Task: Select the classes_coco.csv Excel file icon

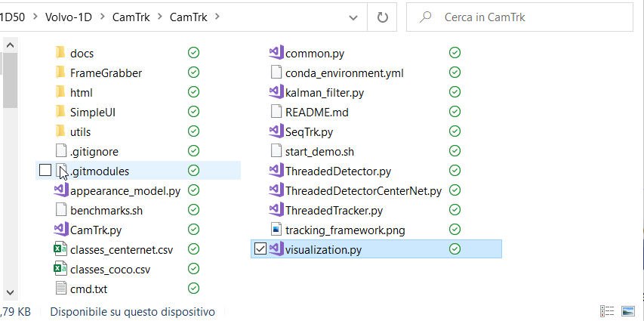Action: click(x=60, y=269)
